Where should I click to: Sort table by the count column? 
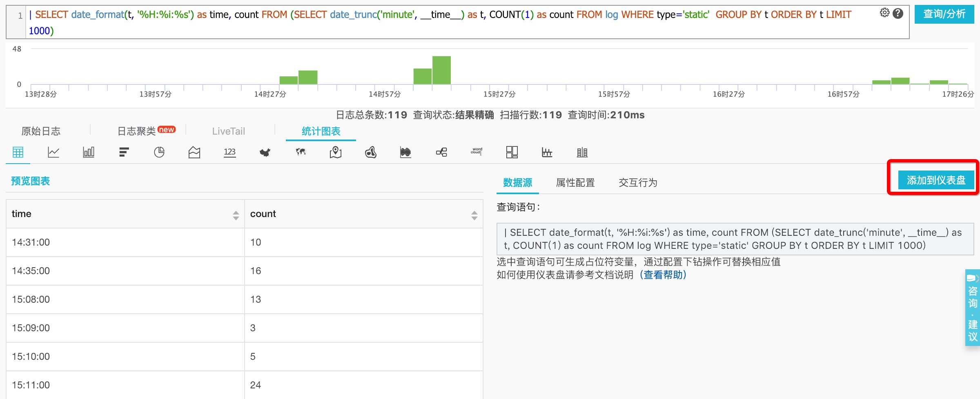point(474,215)
